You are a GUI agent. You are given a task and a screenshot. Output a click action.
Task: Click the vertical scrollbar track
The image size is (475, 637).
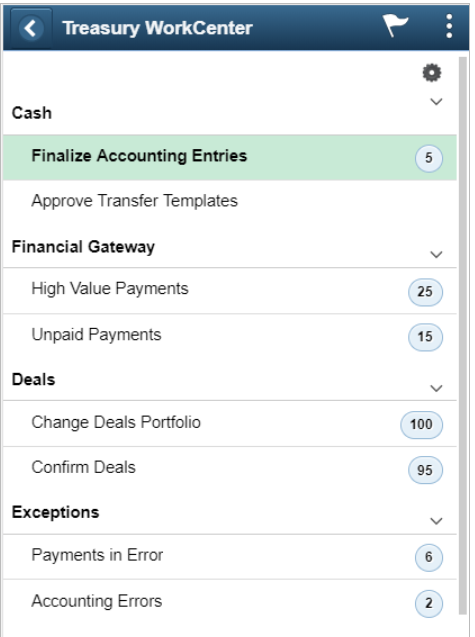[x=463, y=336]
